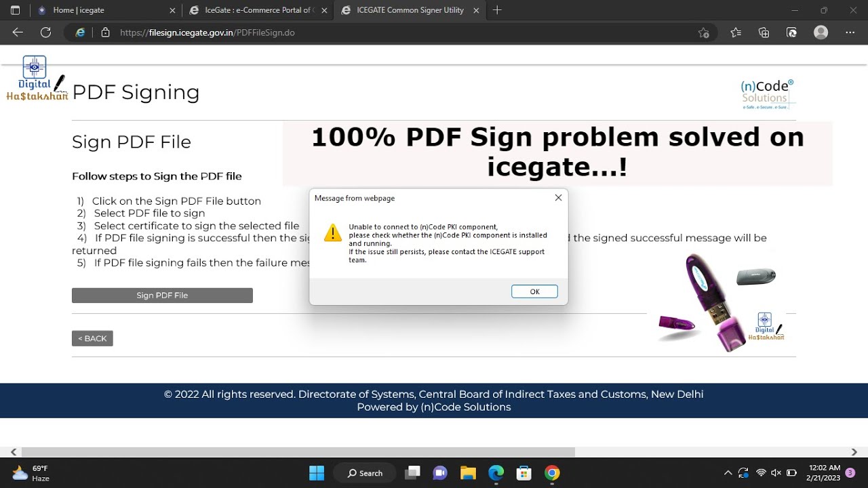The image size is (868, 488).
Task: Click Powered by (n)Code Solutions text
Action: 434,407
